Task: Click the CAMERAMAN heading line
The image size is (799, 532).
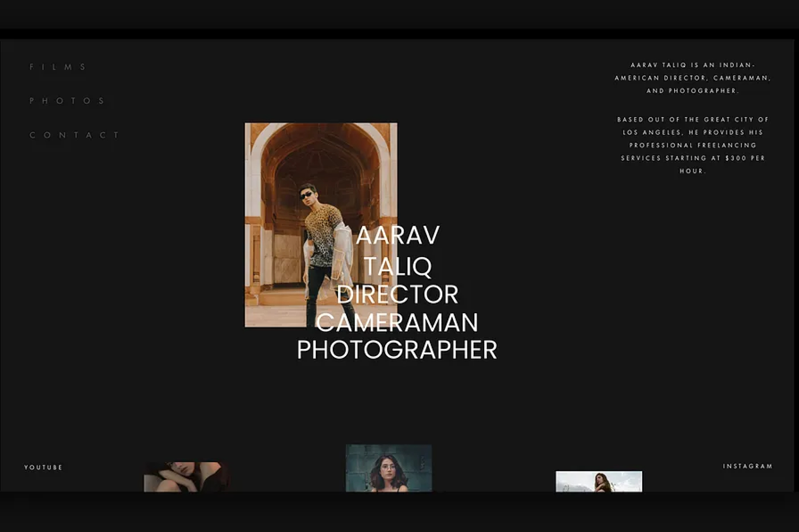Action: (x=398, y=323)
